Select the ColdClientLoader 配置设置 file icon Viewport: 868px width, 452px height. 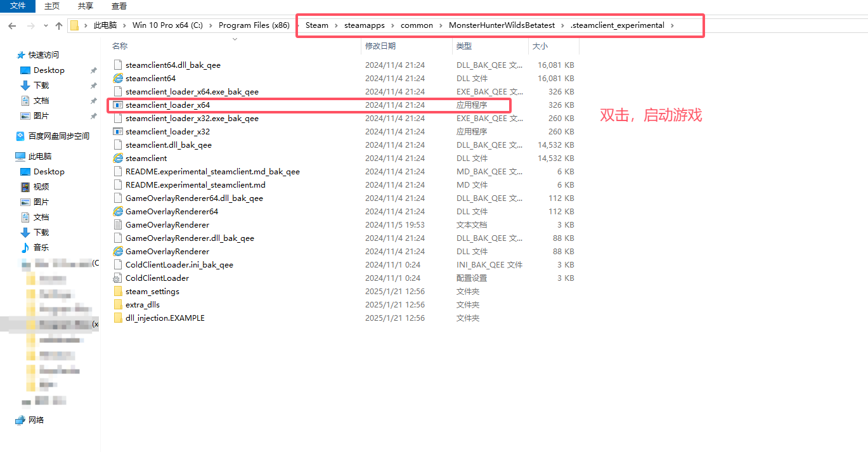[x=117, y=278]
